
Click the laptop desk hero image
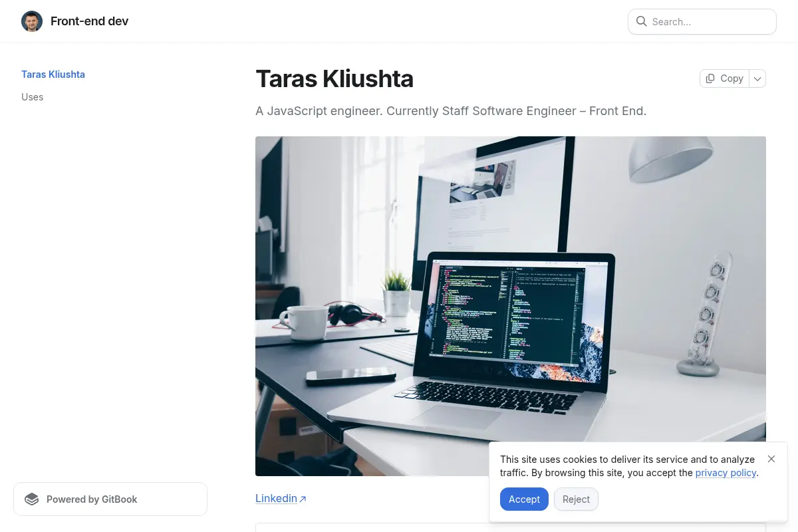click(511, 306)
